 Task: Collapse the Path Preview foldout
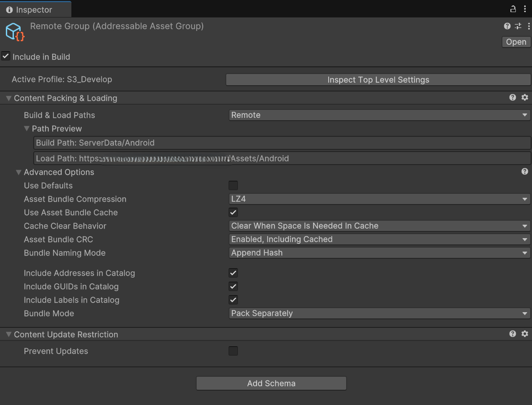click(26, 128)
